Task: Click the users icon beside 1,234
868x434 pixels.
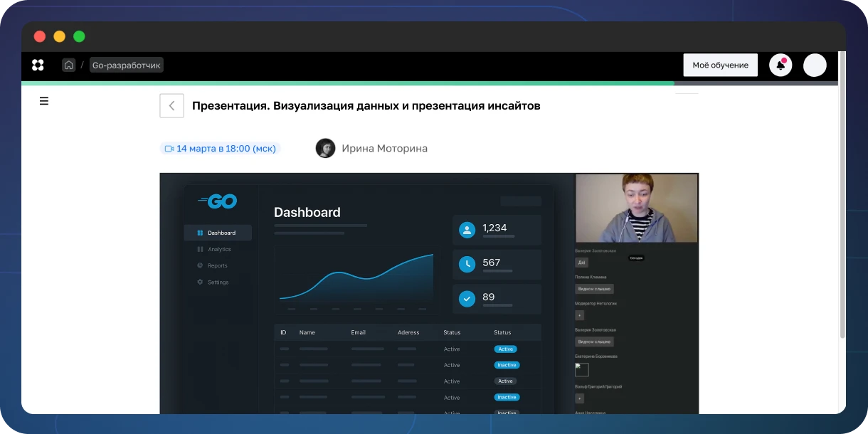Action: coord(467,230)
